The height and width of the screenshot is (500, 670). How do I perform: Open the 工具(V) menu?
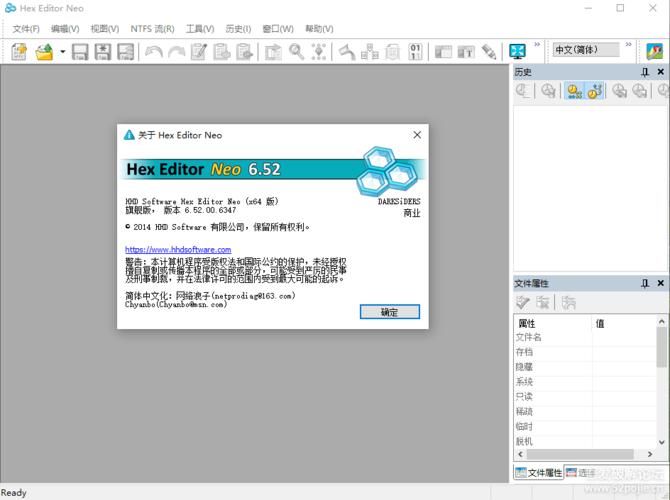200,29
